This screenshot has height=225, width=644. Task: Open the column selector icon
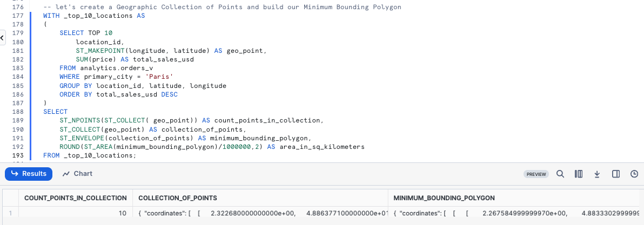click(579, 174)
